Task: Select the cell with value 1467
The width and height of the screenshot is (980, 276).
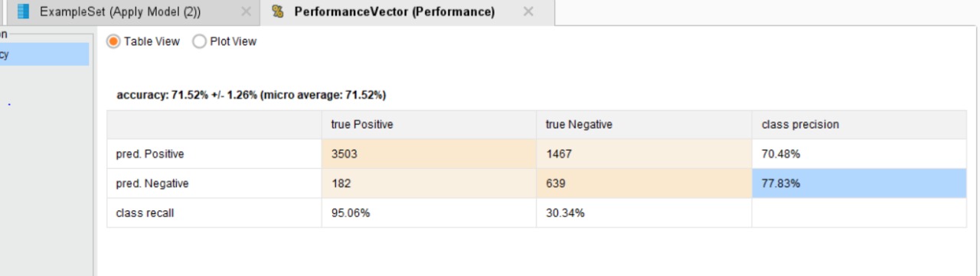Action: (644, 154)
